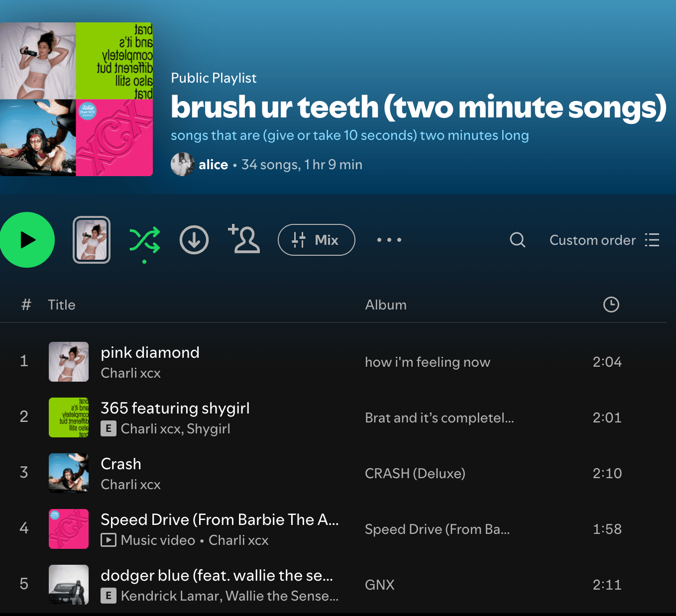Image resolution: width=676 pixels, height=616 pixels.
Task: Click the 2:10 duration of Crash
Action: click(607, 473)
